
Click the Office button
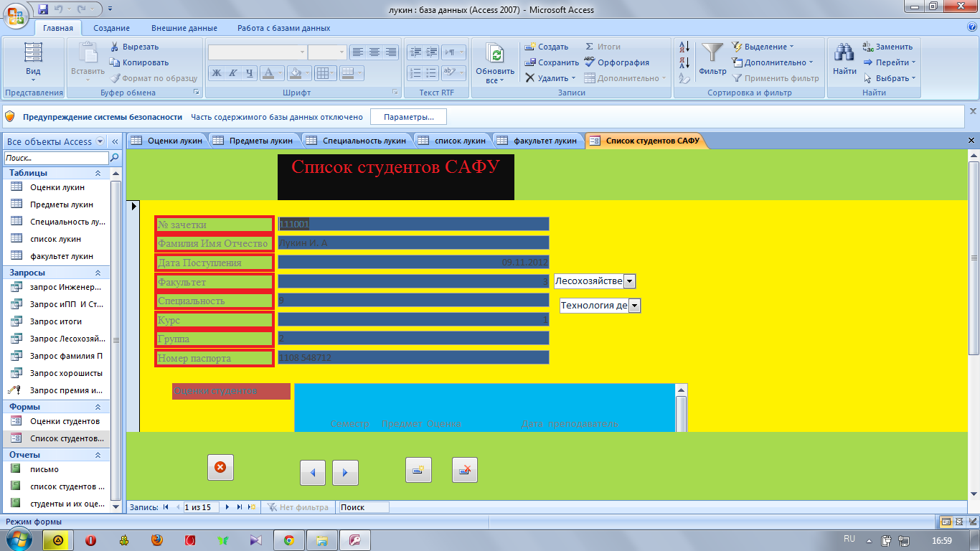(16, 16)
